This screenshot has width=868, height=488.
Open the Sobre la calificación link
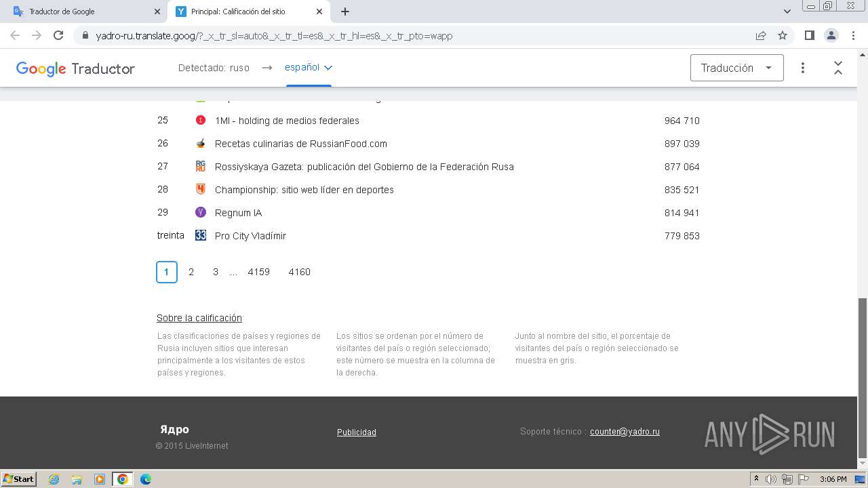[x=199, y=318]
